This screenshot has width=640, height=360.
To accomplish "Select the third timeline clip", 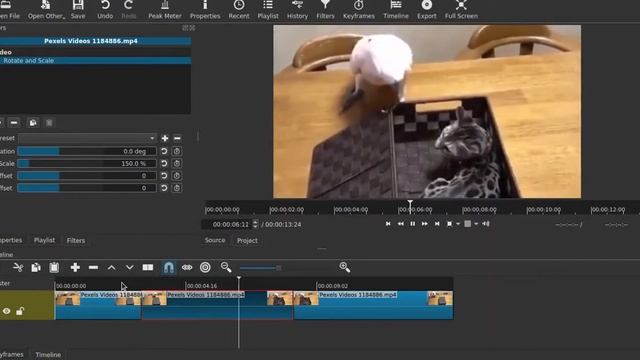I will 373,305.
